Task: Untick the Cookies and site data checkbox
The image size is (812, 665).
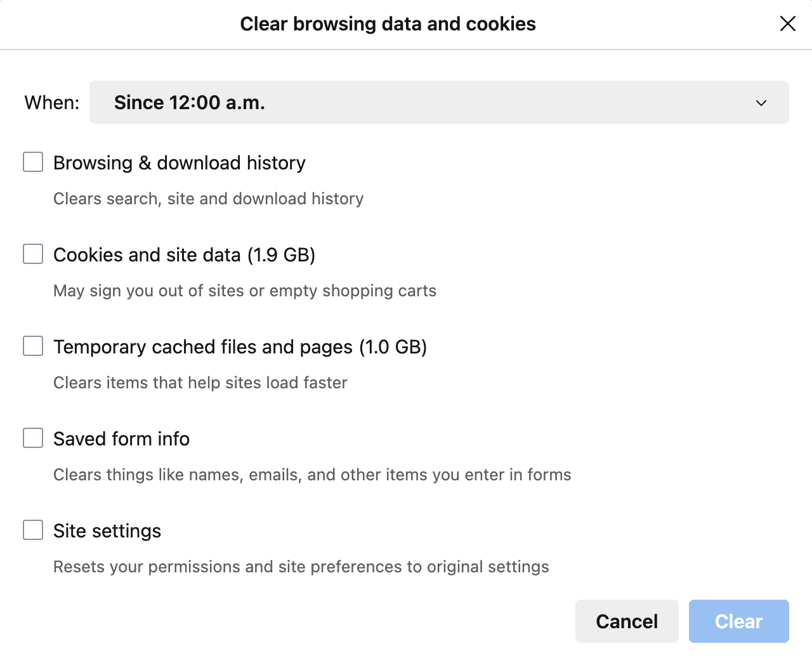Action: (x=32, y=254)
